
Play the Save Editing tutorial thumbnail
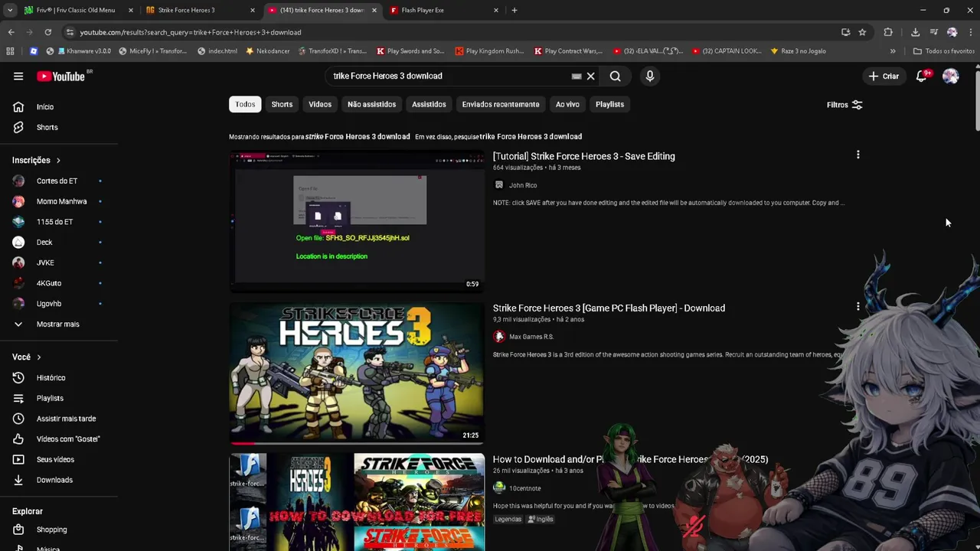tap(357, 221)
